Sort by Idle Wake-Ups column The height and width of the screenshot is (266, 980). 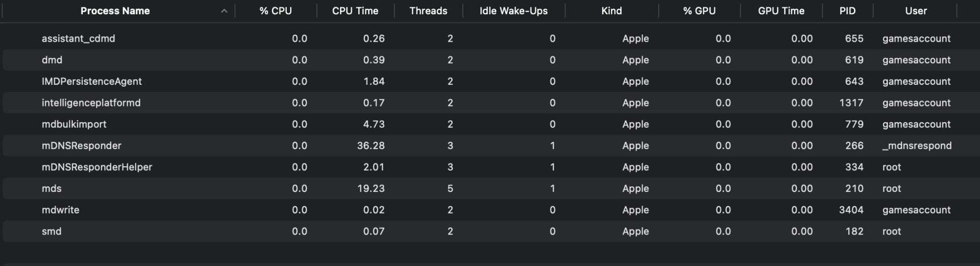513,11
